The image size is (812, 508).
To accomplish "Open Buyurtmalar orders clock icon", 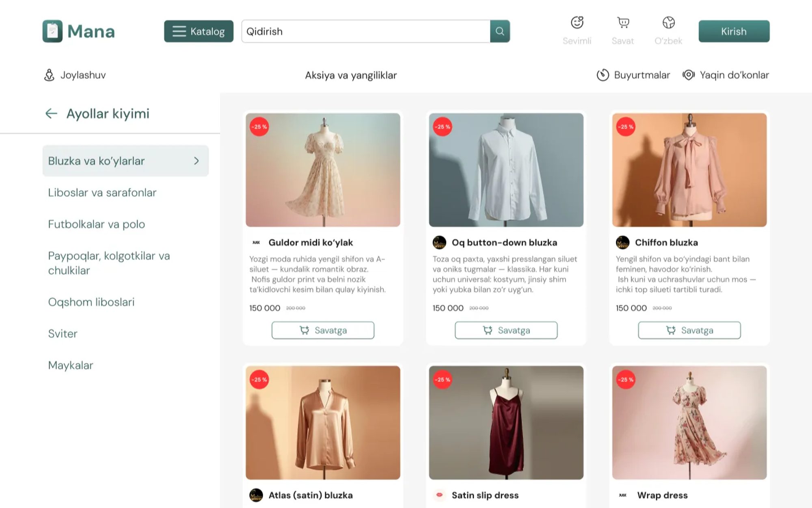I will 603,75.
